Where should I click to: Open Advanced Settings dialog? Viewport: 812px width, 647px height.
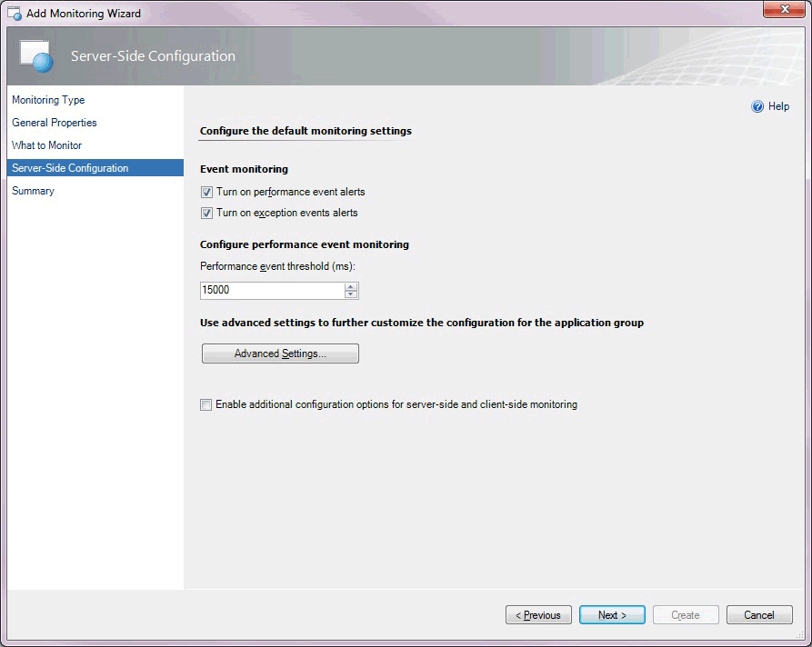pyautogui.click(x=280, y=353)
